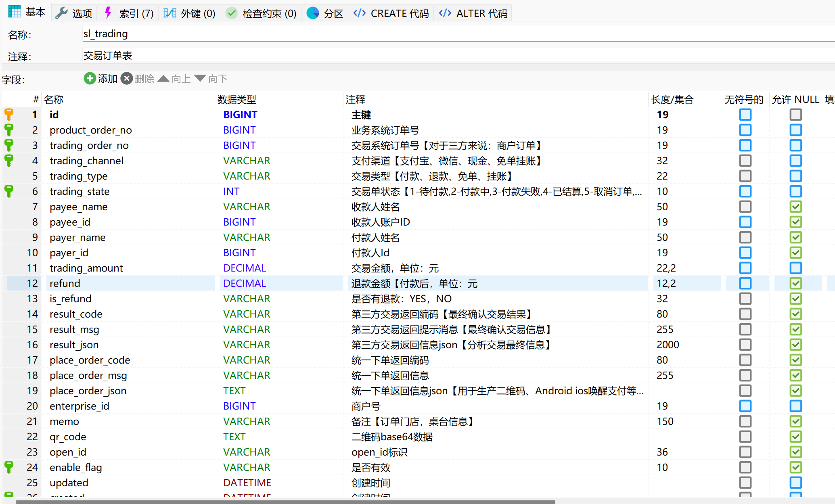
Task: Toggle 允许 NULL for product_order_no
Action: point(796,130)
